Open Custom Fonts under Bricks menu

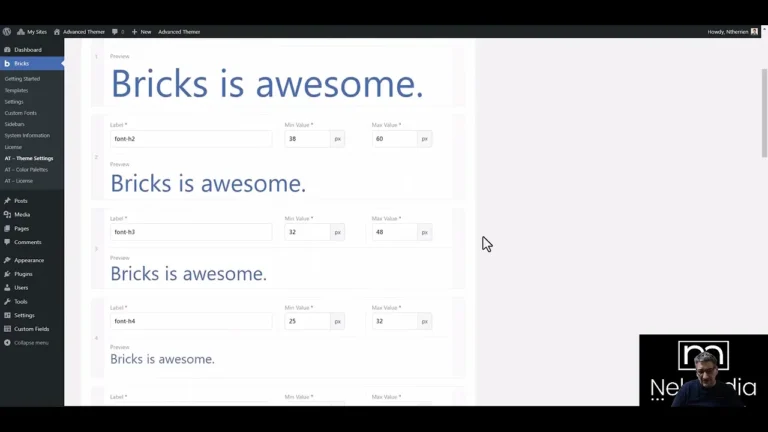click(x=21, y=112)
